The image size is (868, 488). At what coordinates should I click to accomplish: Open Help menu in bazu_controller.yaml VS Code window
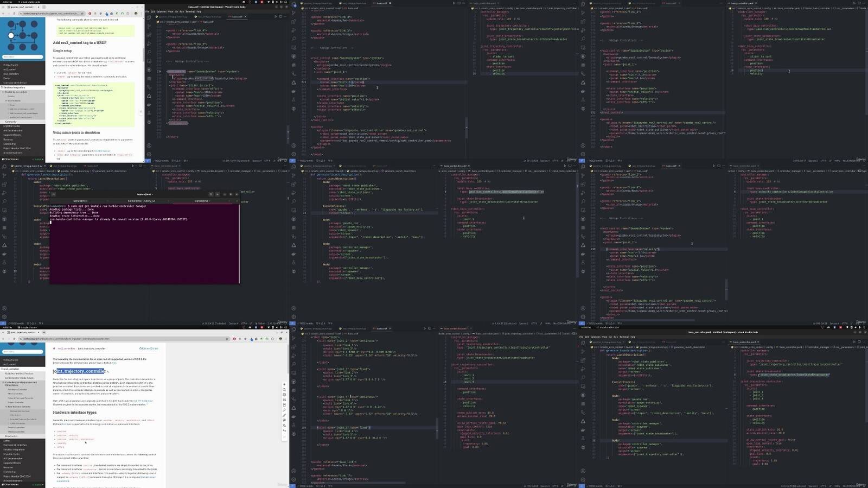tap(633, 337)
